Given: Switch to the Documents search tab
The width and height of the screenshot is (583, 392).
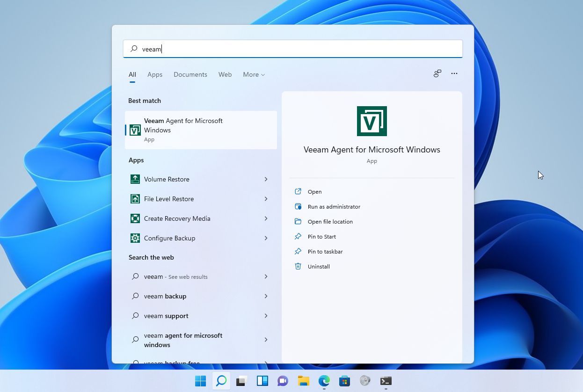Looking at the screenshot, I should pos(190,74).
